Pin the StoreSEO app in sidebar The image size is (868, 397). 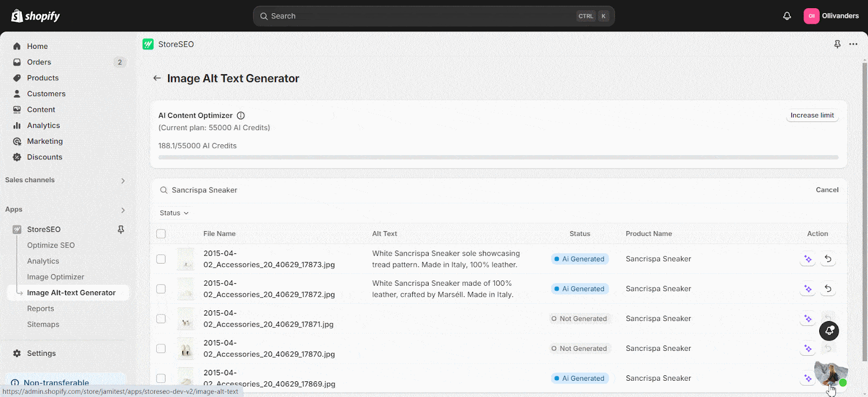[x=121, y=229]
